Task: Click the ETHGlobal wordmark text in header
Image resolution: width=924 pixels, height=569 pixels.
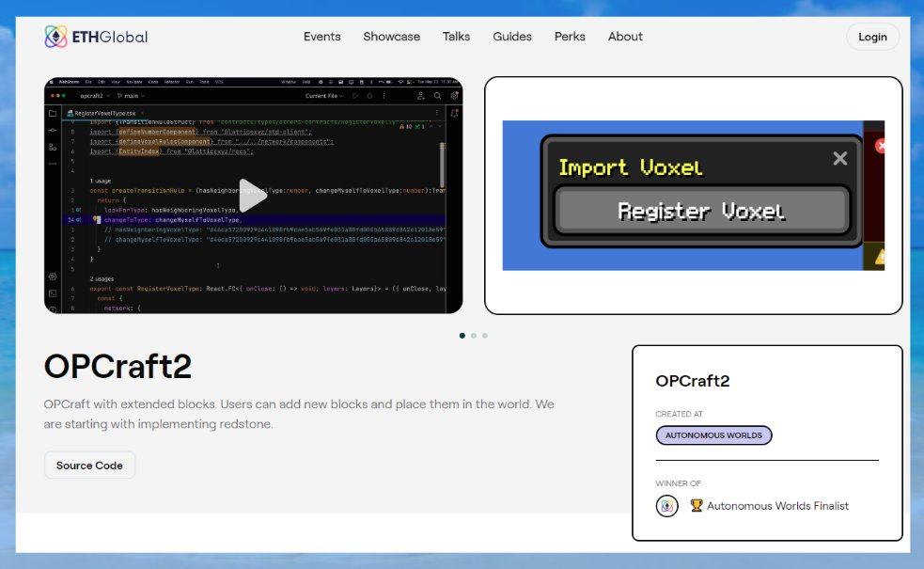Action: coord(110,37)
